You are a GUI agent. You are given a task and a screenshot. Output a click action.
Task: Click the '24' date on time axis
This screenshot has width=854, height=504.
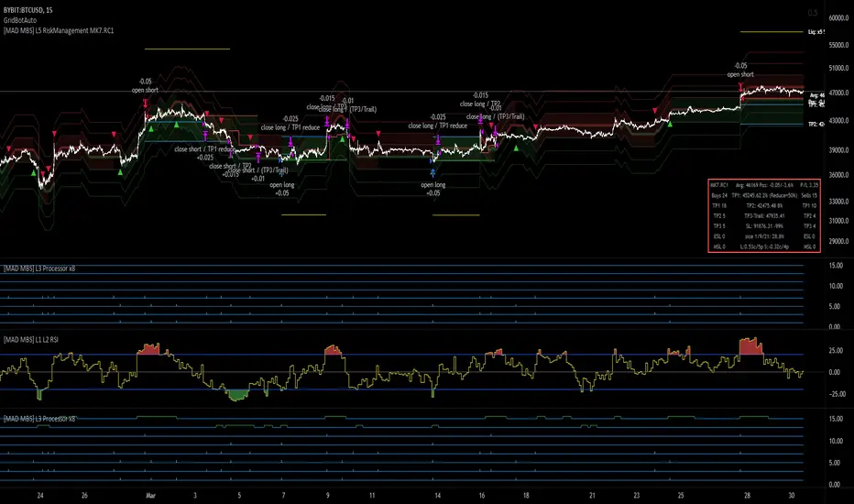(x=39, y=495)
